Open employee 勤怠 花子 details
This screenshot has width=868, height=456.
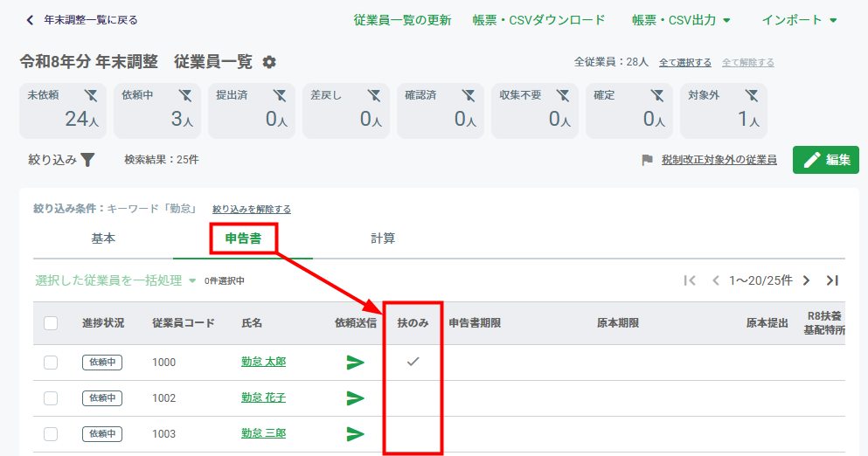point(263,397)
